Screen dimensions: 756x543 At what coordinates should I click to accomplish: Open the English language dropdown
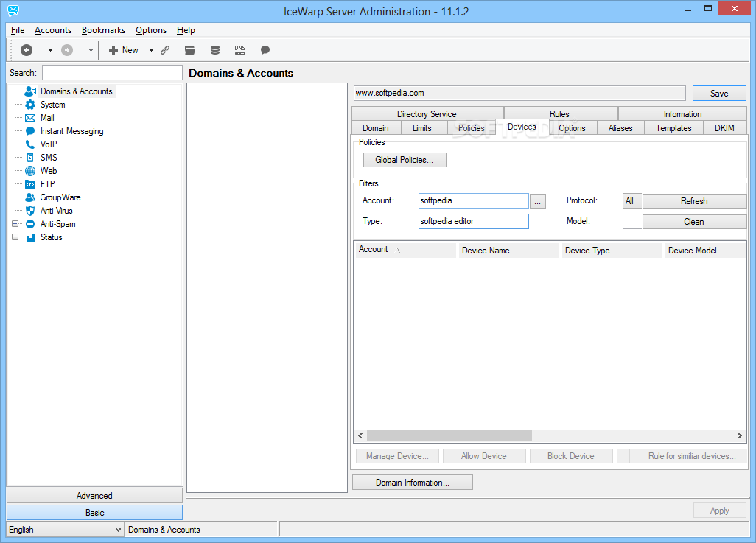(x=65, y=530)
